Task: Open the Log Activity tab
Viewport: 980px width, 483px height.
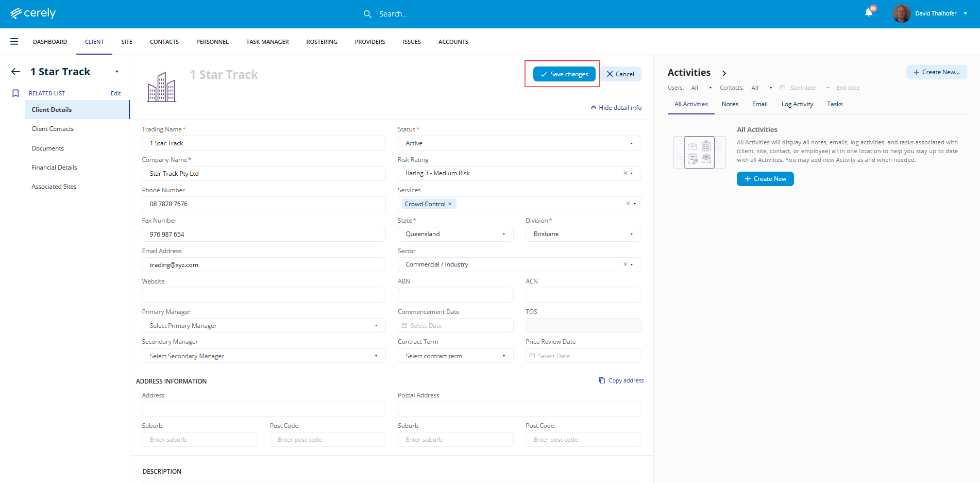Action: point(797,104)
